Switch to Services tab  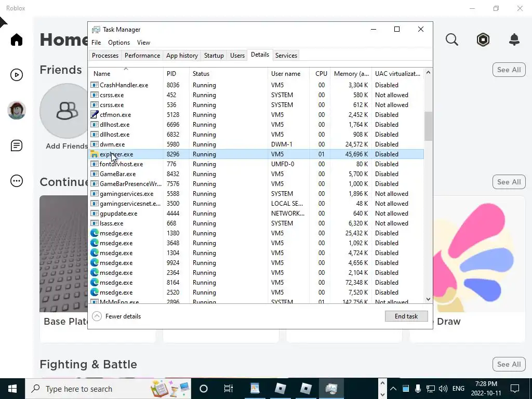[286, 55]
